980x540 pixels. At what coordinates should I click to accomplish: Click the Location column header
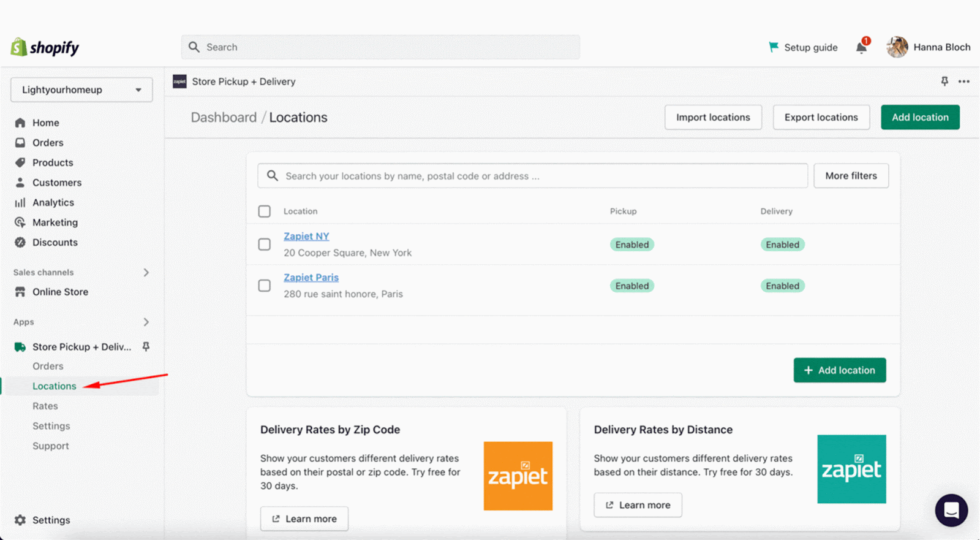coord(300,211)
